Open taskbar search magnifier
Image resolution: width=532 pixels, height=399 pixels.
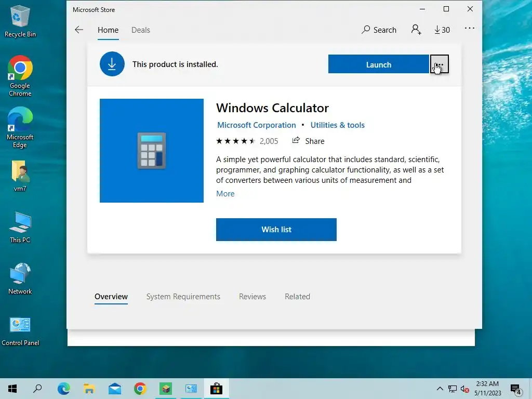tap(37, 389)
